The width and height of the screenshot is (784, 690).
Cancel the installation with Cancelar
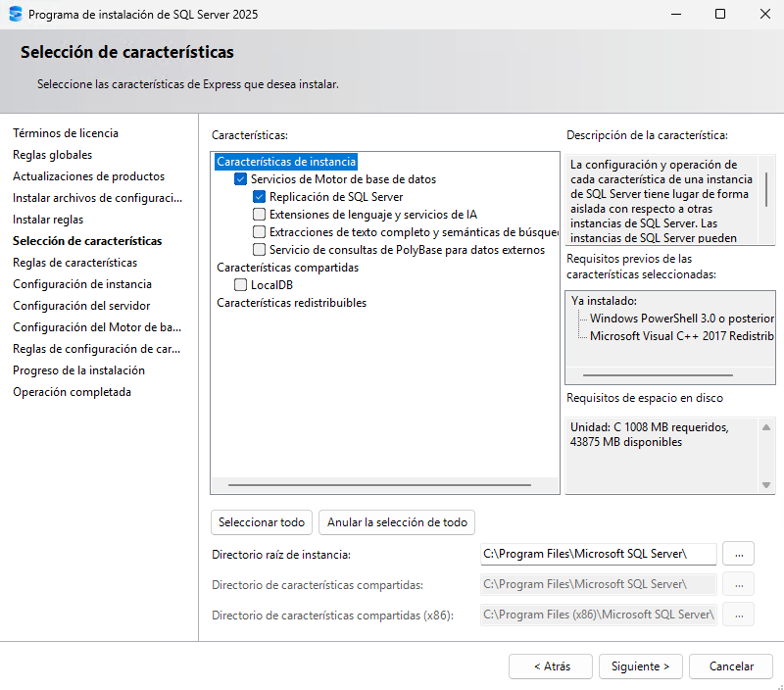pyautogui.click(x=731, y=666)
